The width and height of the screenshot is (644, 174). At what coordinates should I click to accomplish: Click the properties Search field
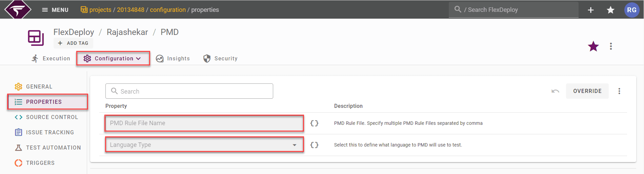(189, 91)
